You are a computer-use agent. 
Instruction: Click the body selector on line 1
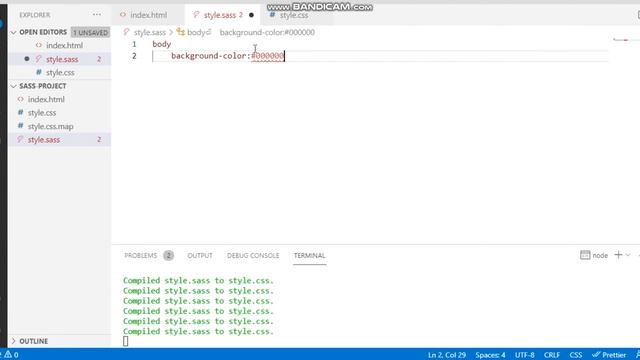coord(162,44)
